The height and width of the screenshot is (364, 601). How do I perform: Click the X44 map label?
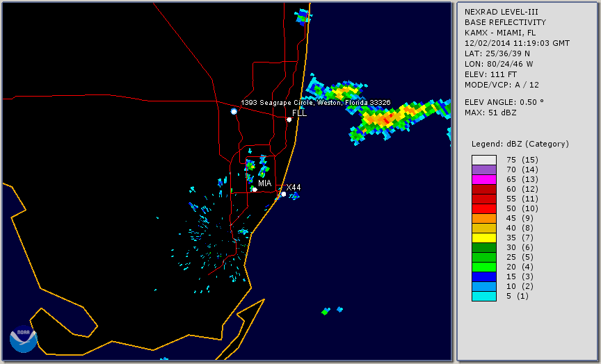[x=294, y=188]
